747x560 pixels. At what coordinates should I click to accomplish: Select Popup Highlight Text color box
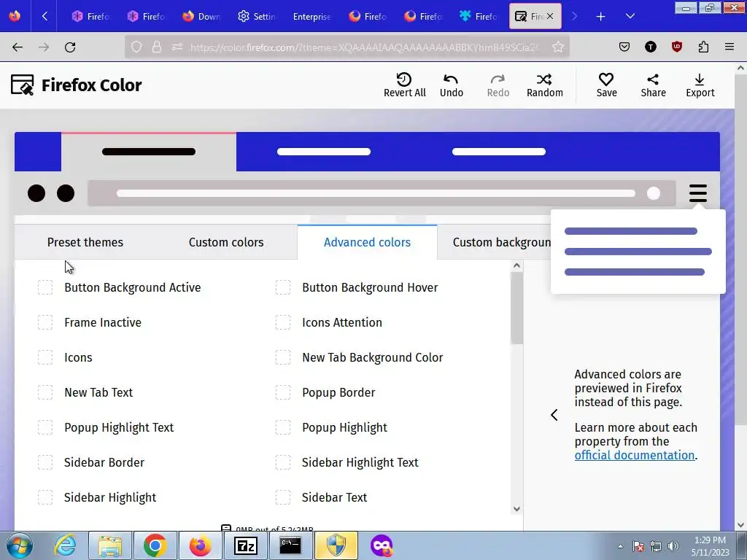tap(45, 427)
